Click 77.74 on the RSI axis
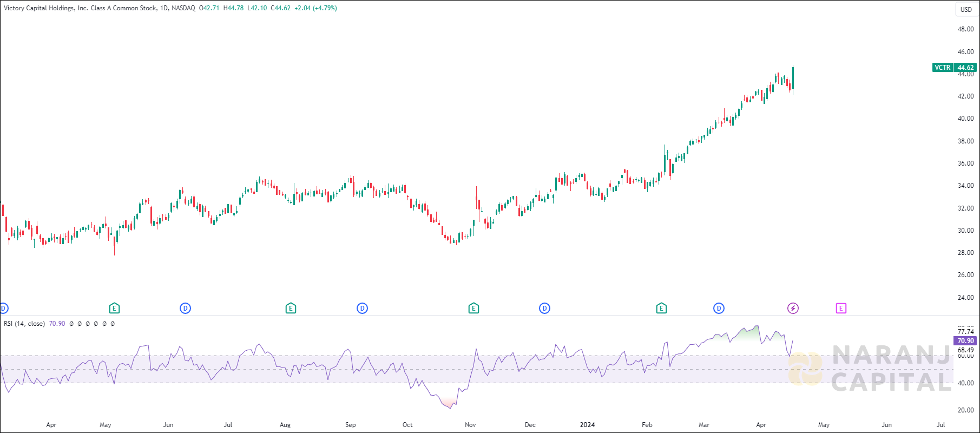This screenshot has height=433, width=980. [x=965, y=332]
